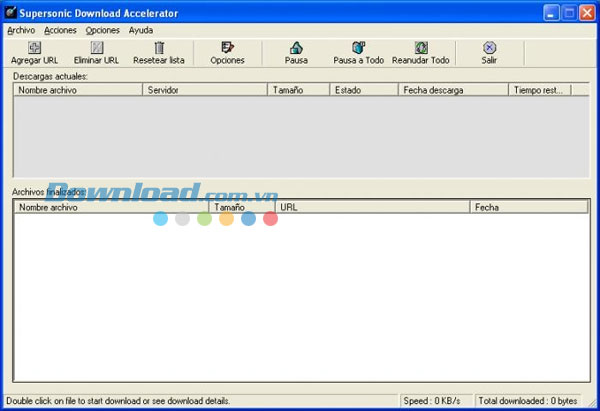
Task: Open the Opciones menu in menu bar
Action: coord(103,30)
